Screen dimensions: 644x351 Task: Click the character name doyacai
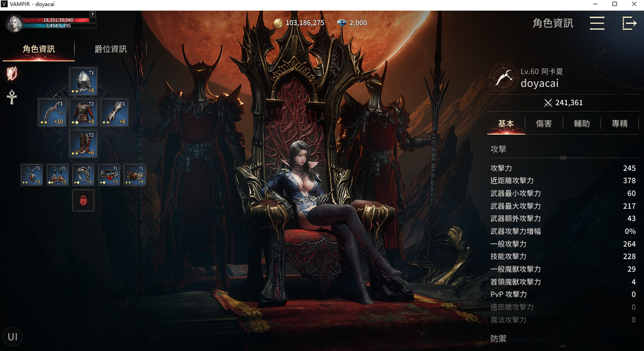point(539,84)
